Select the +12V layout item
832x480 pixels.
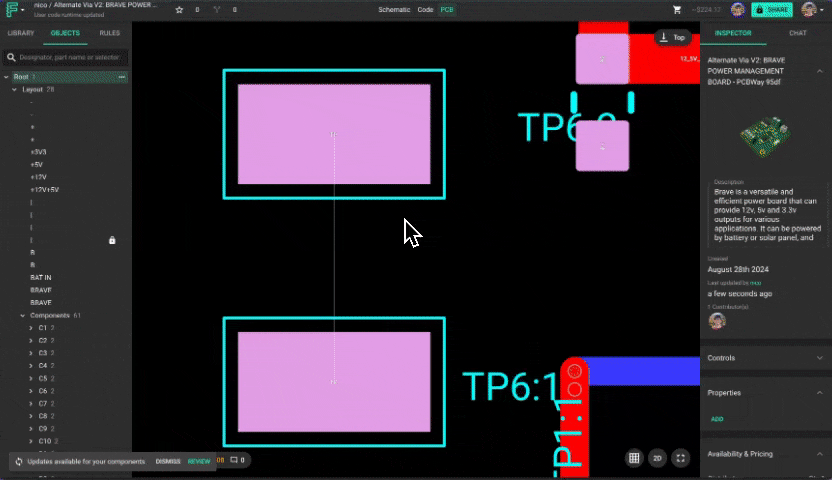(x=38, y=177)
